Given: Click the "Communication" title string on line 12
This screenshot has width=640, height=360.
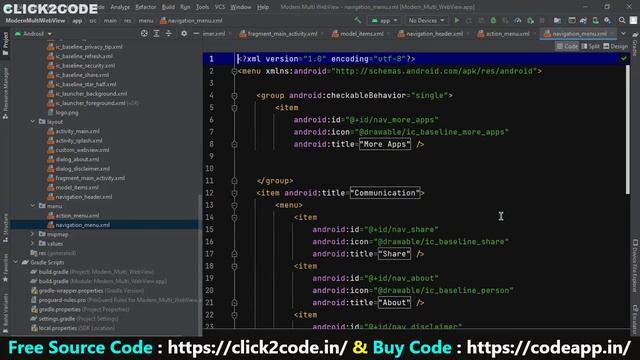Looking at the screenshot, I should click(x=385, y=193).
